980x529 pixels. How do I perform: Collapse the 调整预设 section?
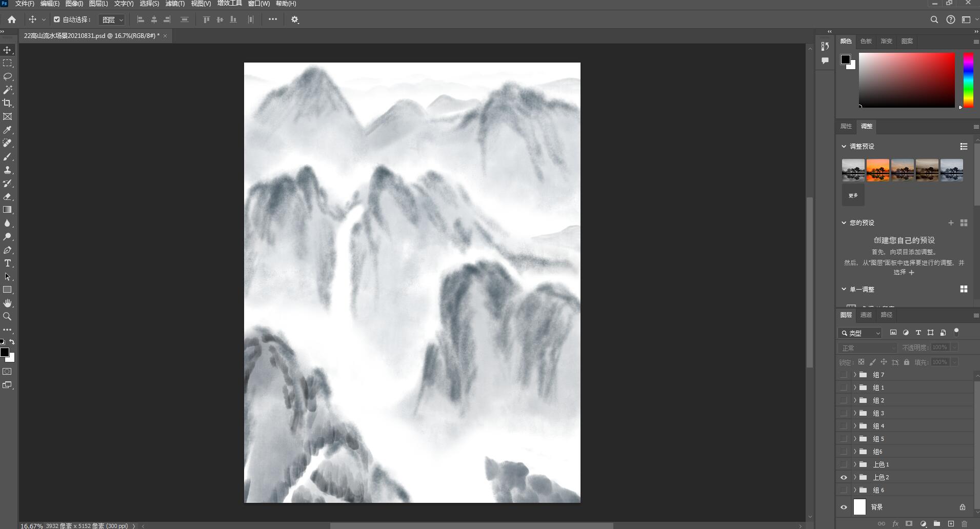tap(844, 146)
